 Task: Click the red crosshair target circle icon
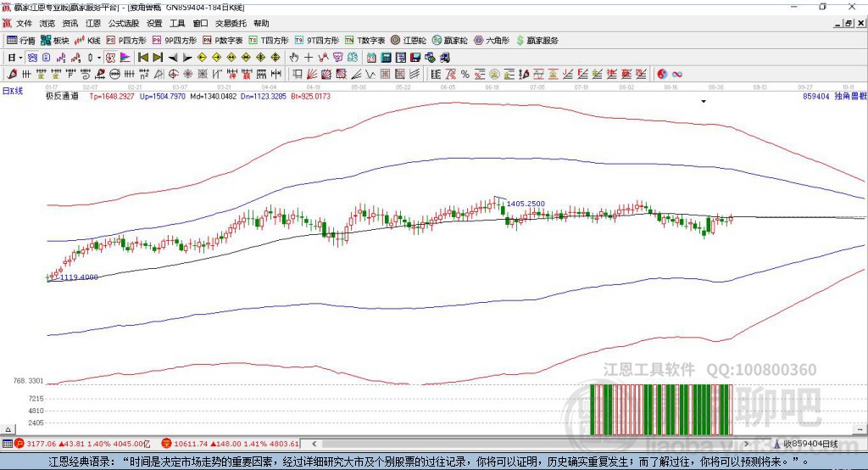pos(173,75)
